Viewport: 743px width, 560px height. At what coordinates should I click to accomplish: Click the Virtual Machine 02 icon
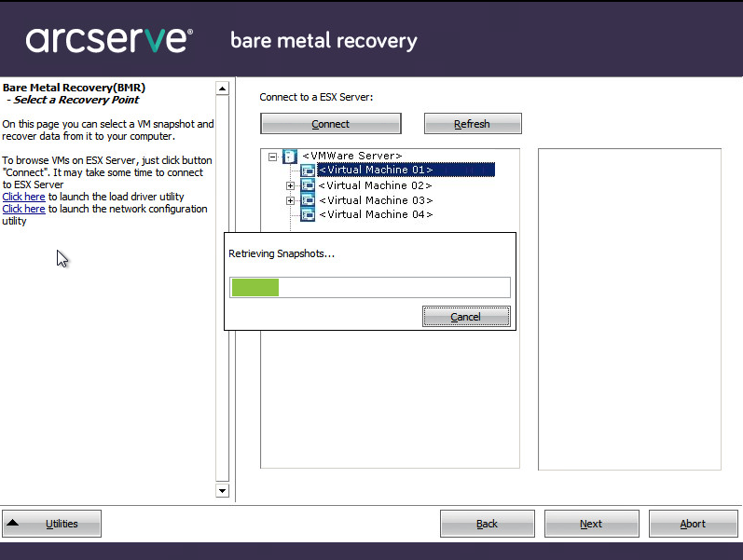tap(308, 185)
